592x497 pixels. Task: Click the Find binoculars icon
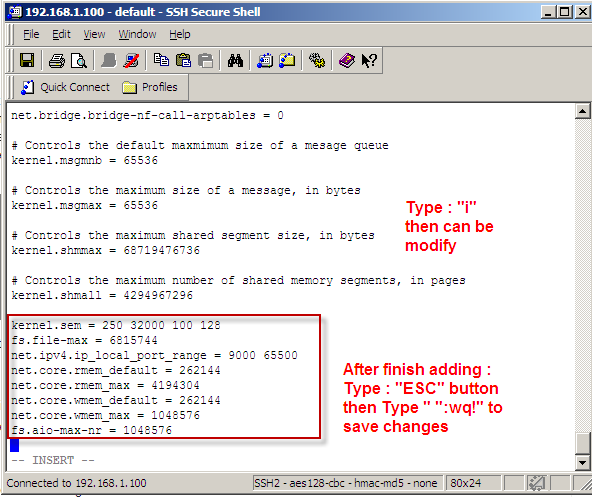click(235, 60)
